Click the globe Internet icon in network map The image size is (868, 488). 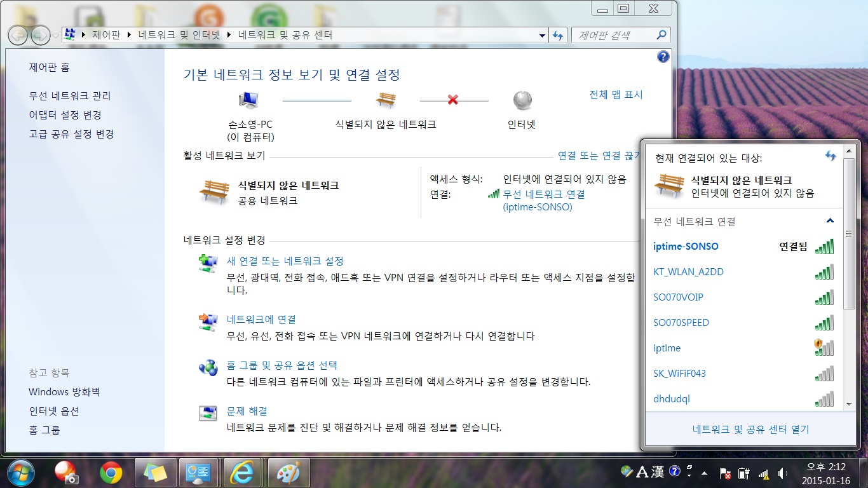(x=522, y=100)
